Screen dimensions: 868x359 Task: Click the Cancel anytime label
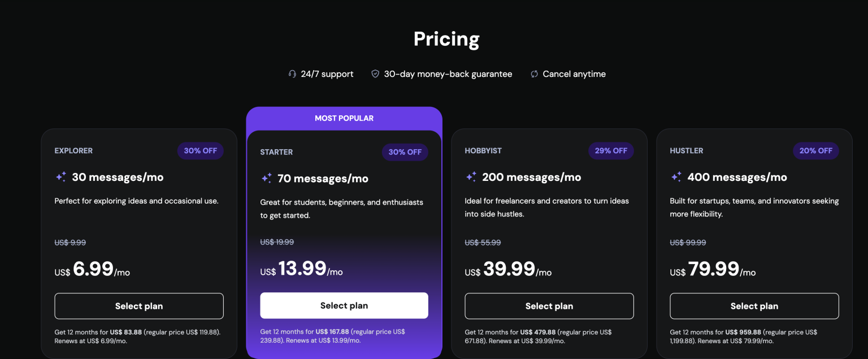point(574,73)
